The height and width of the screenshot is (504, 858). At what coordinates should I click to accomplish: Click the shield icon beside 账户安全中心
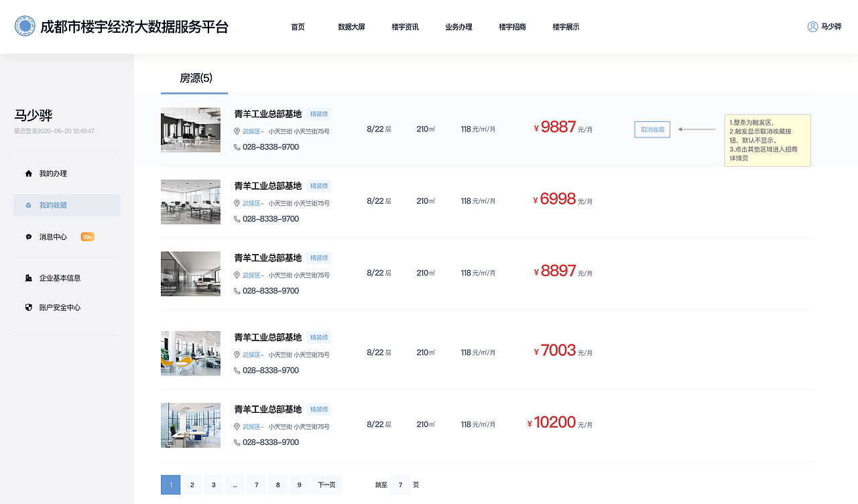[28, 308]
